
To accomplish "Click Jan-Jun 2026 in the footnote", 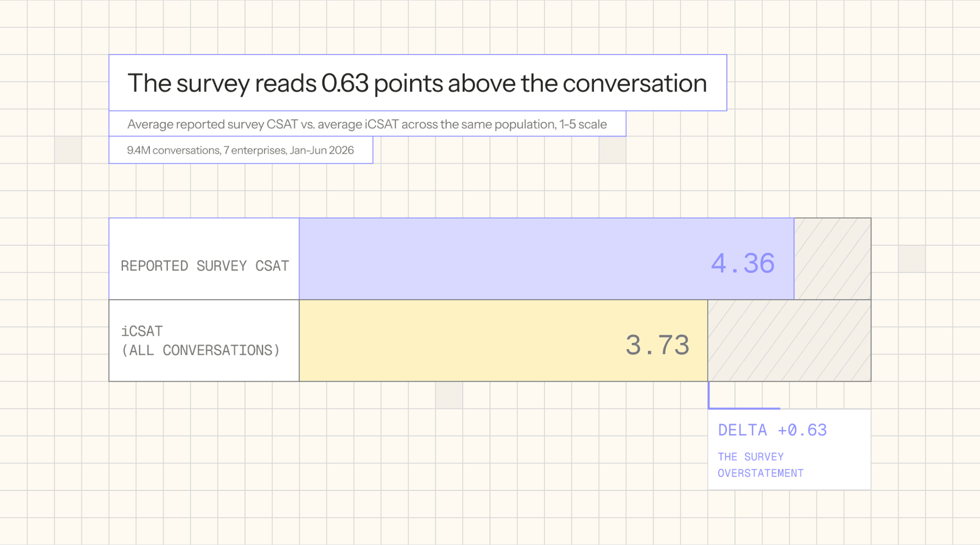I will point(322,150).
